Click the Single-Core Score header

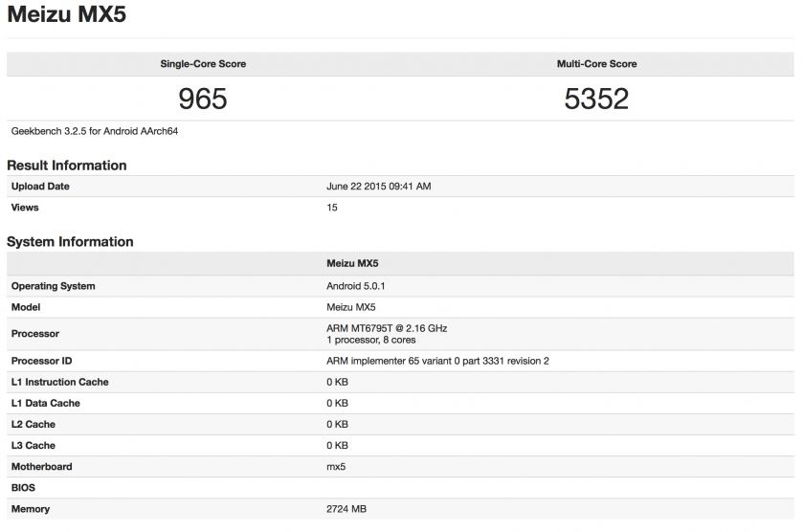tap(203, 64)
